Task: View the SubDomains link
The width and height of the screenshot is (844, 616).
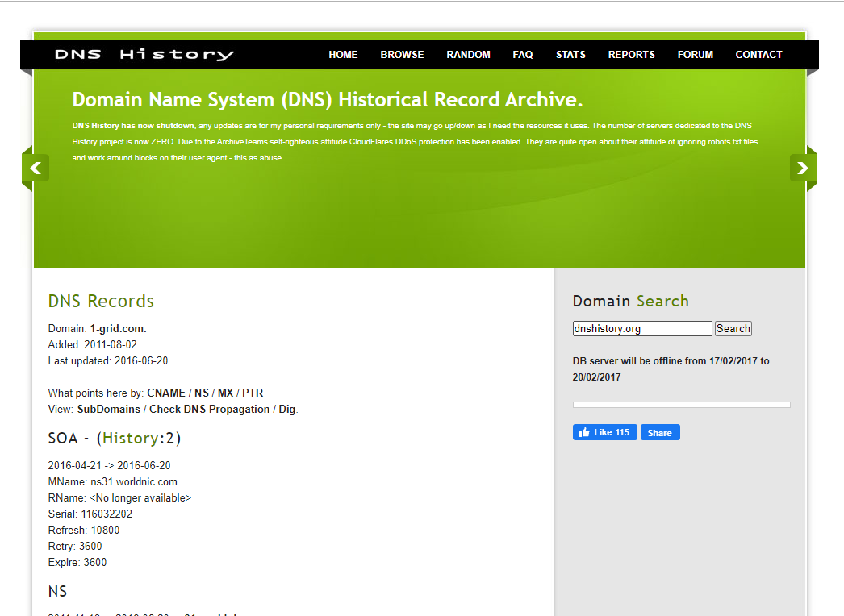Action: (109, 410)
